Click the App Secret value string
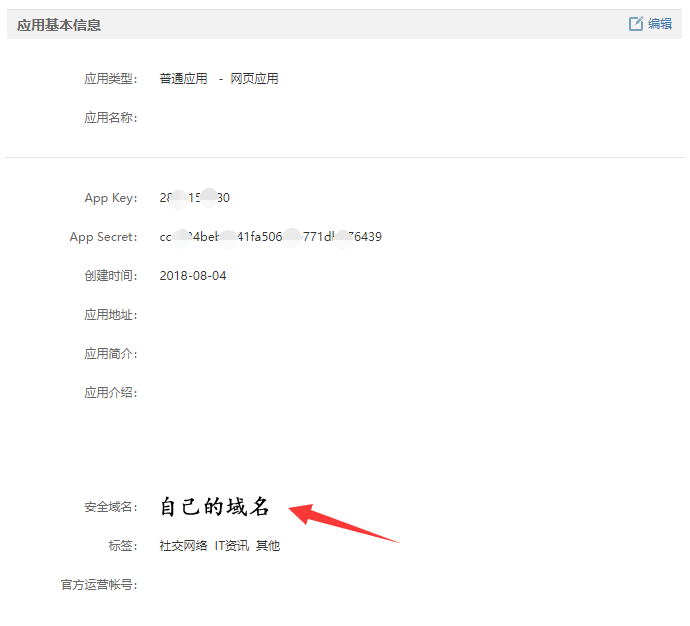 [270, 237]
